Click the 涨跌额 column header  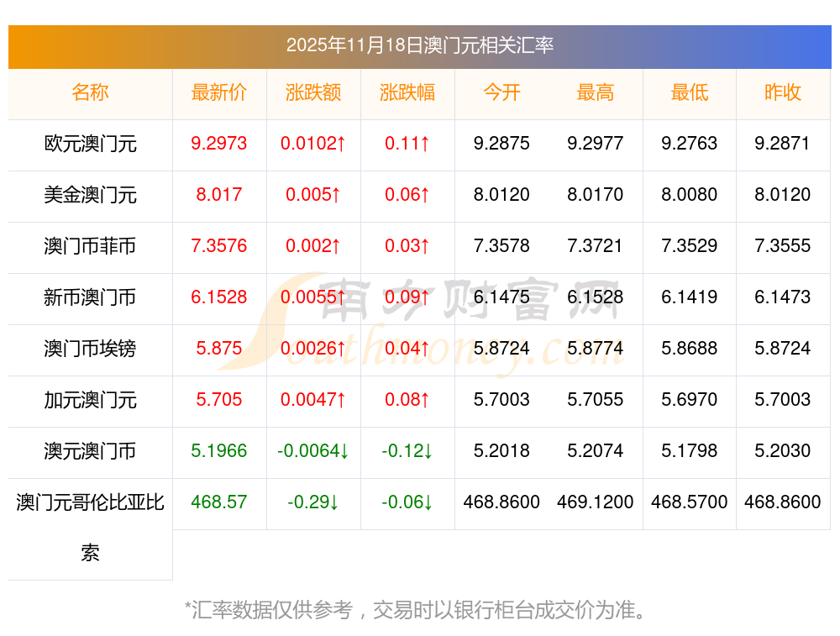313,92
